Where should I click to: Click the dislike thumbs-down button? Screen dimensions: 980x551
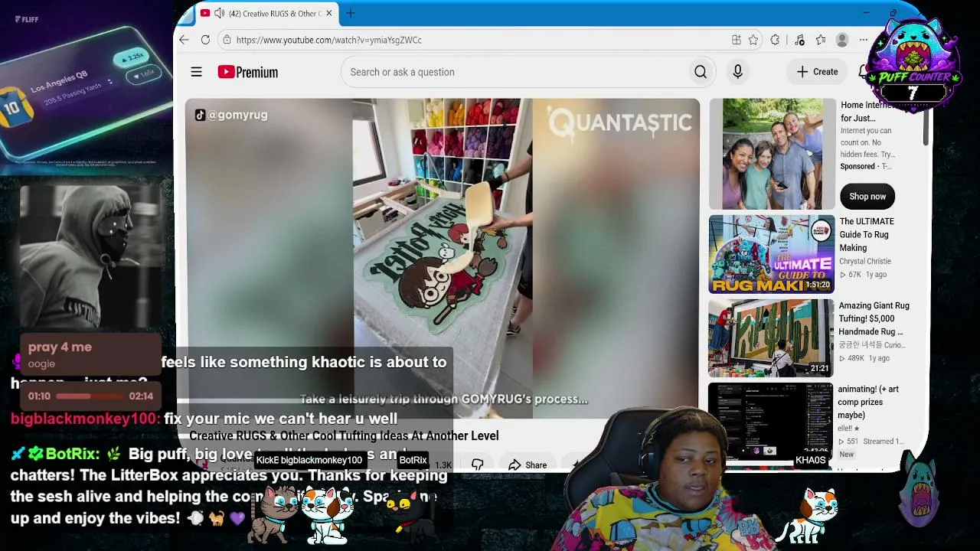[x=477, y=465]
